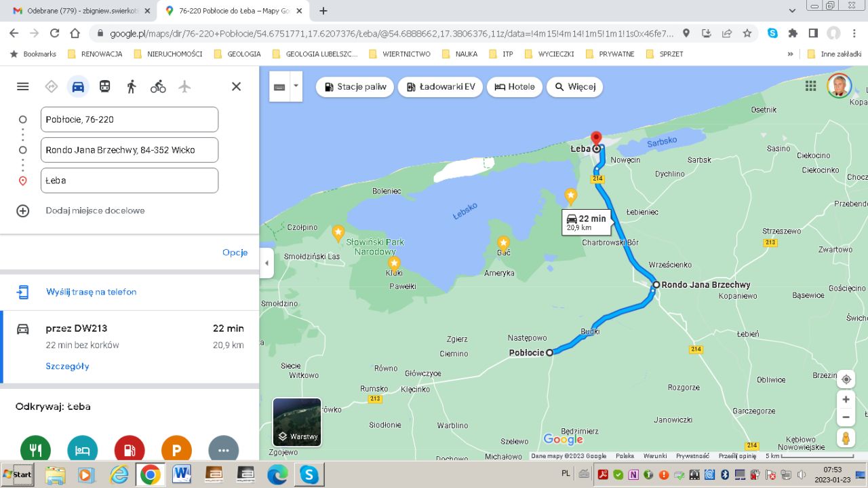868x488 pixels.
Task: Open the browser extensions puzzle icon
Action: [x=793, y=33]
